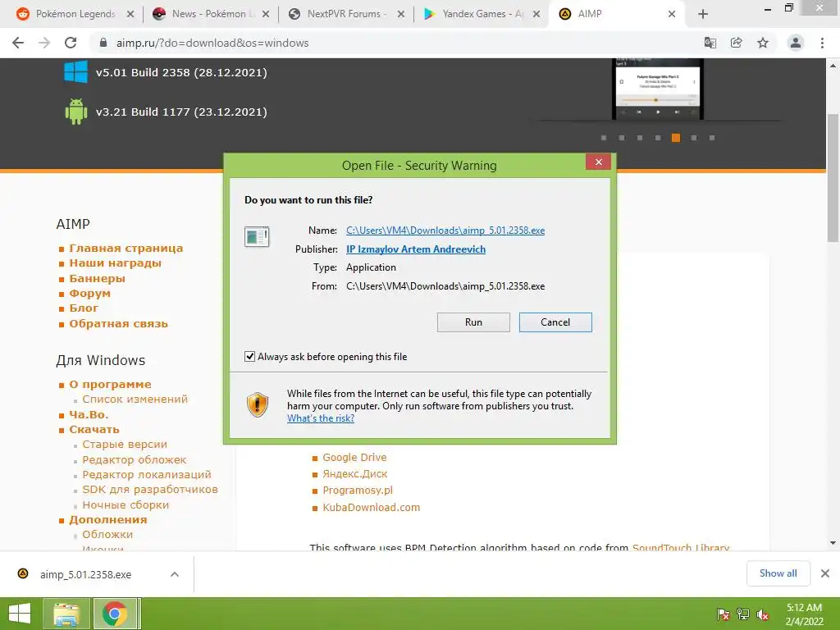Open the Яндекс.Диск download mirror
This screenshot has height=630, width=840.
tap(354, 474)
